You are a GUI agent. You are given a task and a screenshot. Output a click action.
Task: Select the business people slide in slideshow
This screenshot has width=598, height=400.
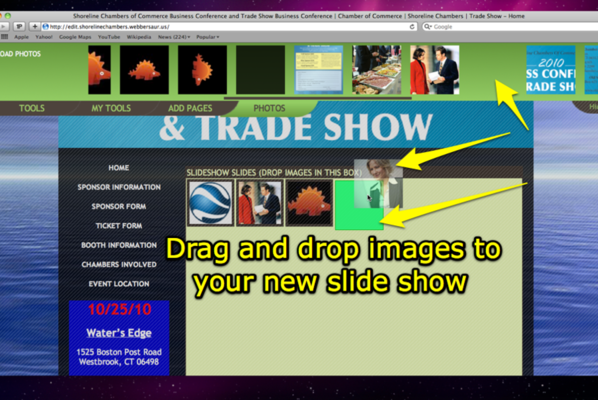(260, 203)
